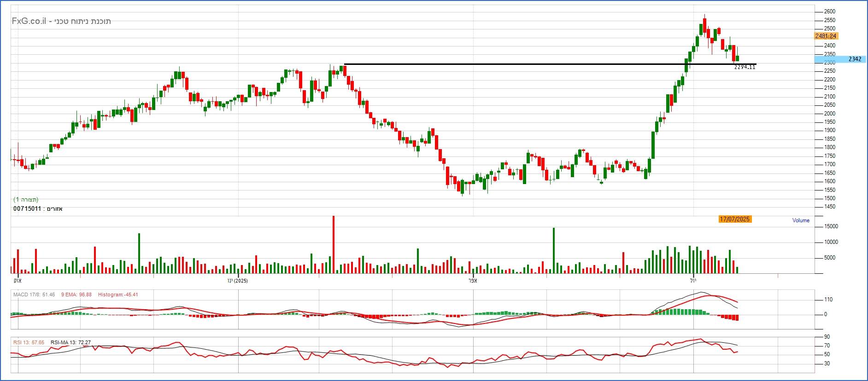Click the blue Volume panel label

point(801,220)
